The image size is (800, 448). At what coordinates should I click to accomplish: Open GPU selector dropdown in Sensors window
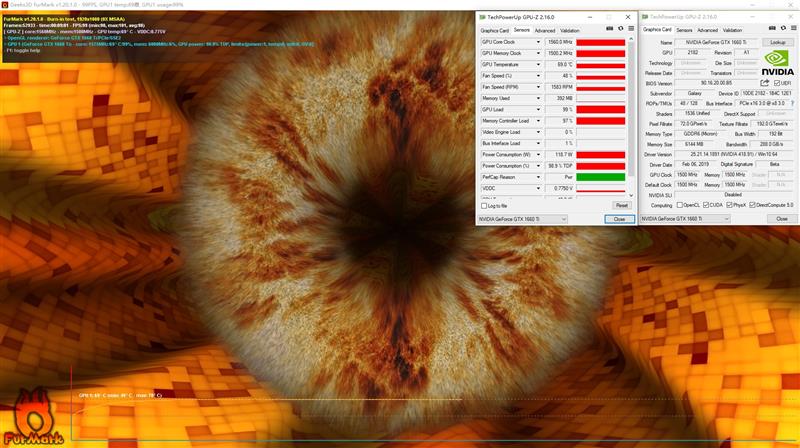tap(522, 219)
